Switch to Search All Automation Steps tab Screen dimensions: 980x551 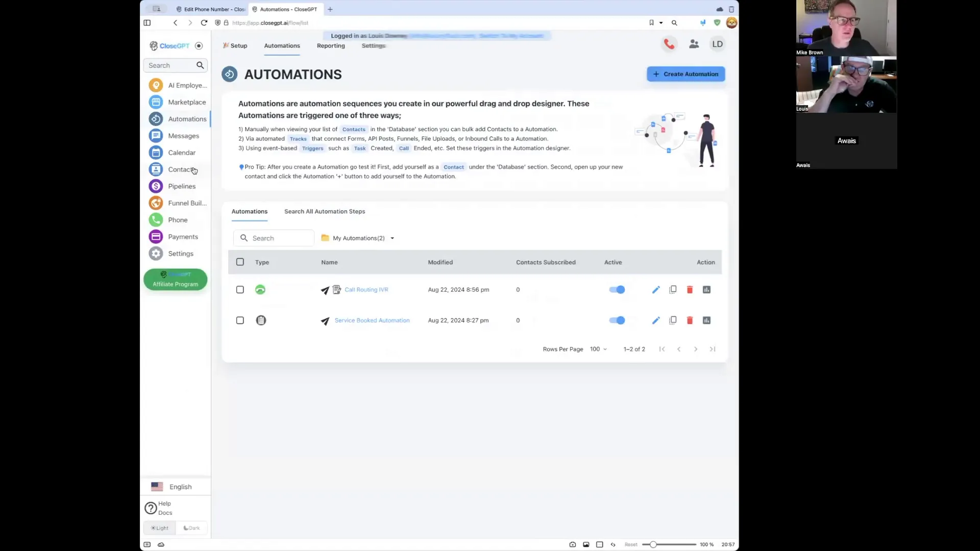325,212
